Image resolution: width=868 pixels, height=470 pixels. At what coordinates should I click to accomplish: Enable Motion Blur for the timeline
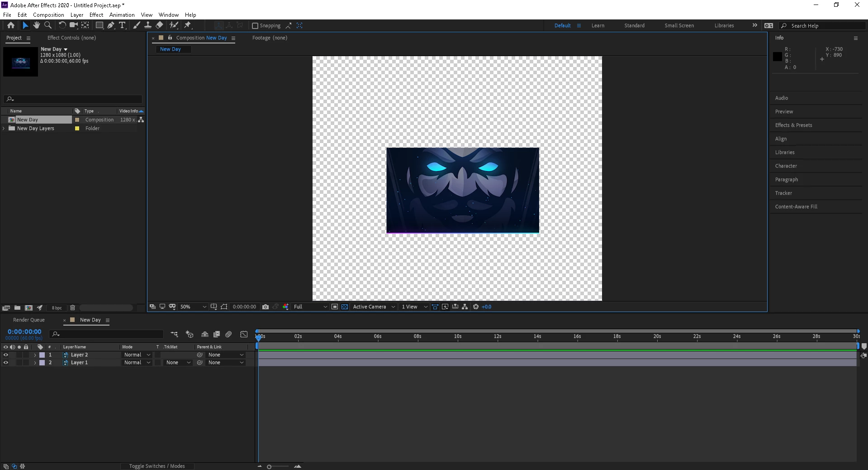[x=228, y=334]
